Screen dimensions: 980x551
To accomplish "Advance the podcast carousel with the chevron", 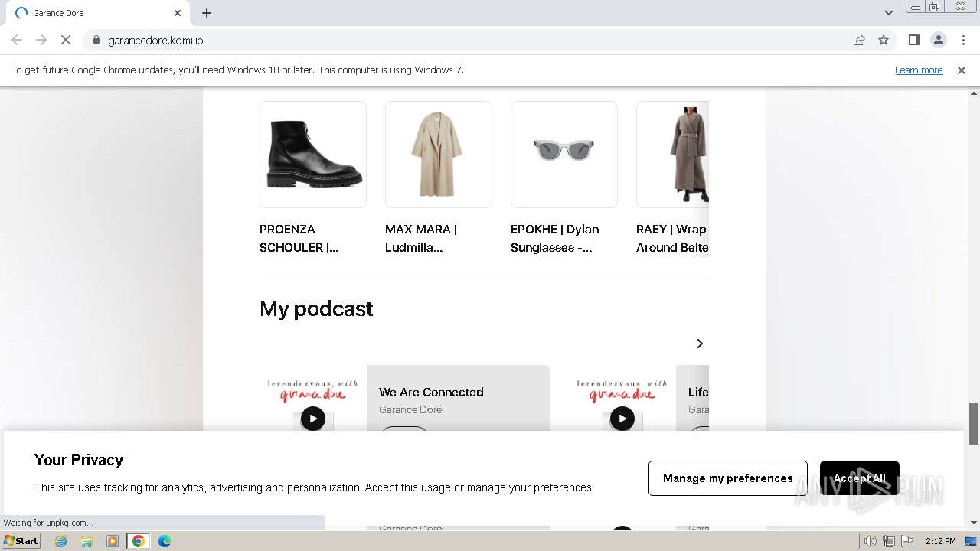I will pyautogui.click(x=699, y=344).
